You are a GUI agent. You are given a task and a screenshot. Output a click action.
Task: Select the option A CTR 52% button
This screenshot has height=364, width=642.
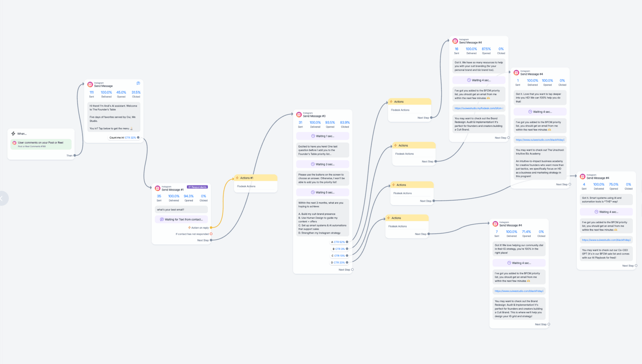tap(338, 242)
